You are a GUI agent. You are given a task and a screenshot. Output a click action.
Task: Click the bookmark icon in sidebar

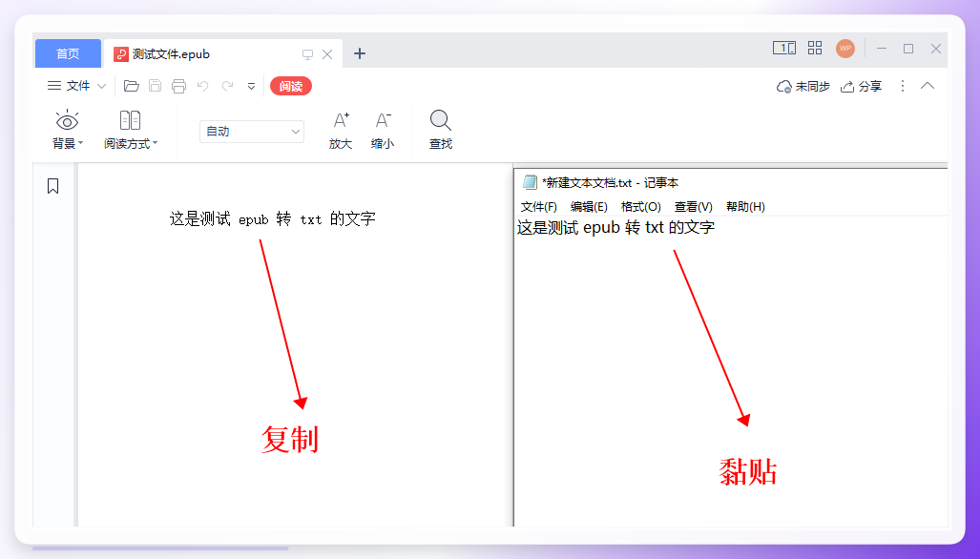click(53, 185)
